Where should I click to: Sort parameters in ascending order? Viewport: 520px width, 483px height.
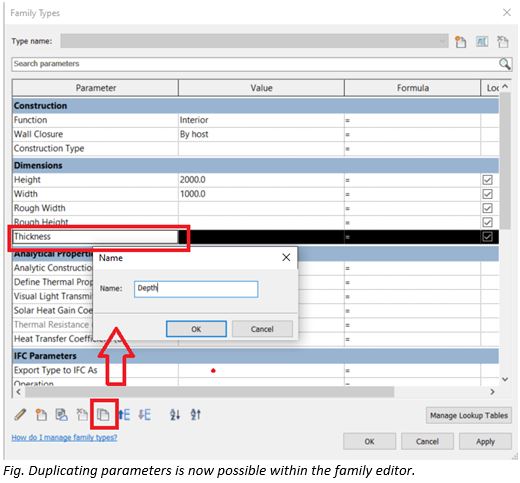tap(175, 415)
